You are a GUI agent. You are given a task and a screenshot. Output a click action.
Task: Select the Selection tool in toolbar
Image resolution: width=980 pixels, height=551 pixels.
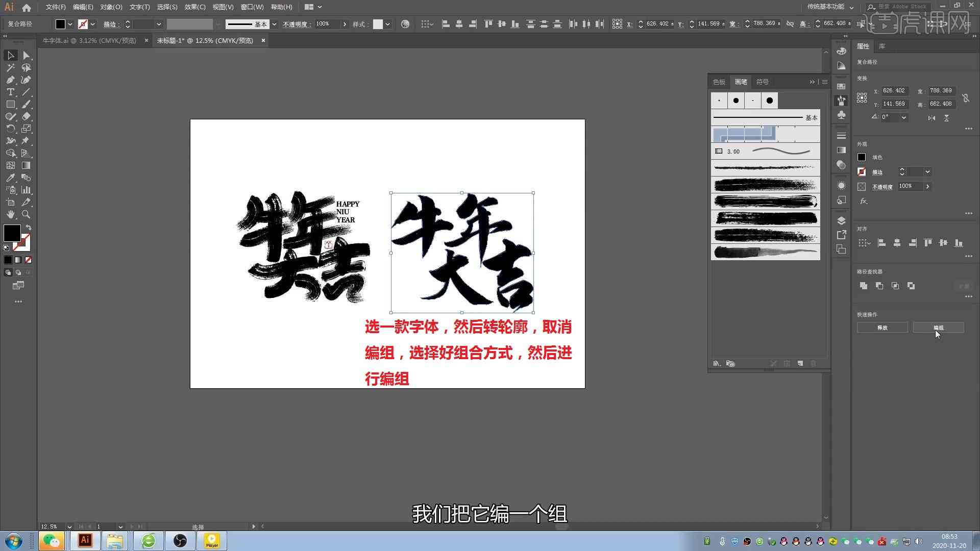[x=10, y=55]
